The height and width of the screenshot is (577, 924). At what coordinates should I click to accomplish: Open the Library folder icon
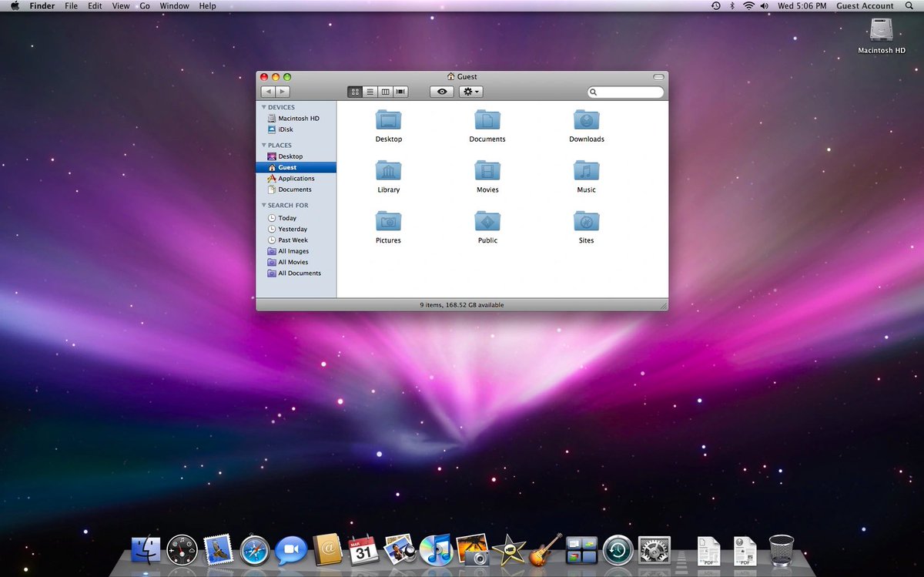point(388,170)
